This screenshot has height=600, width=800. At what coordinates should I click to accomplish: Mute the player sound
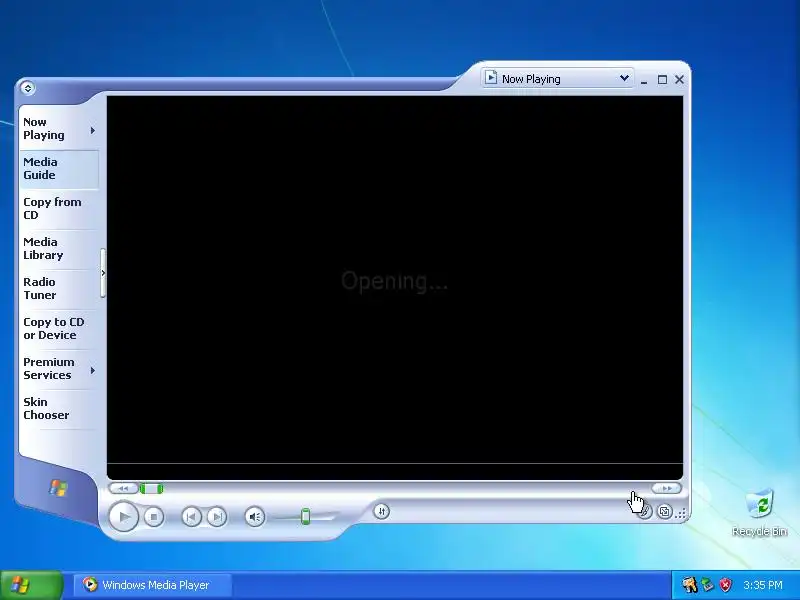point(255,517)
